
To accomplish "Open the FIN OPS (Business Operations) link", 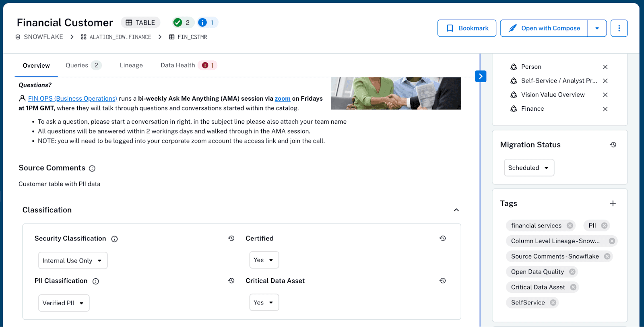I will tap(72, 98).
